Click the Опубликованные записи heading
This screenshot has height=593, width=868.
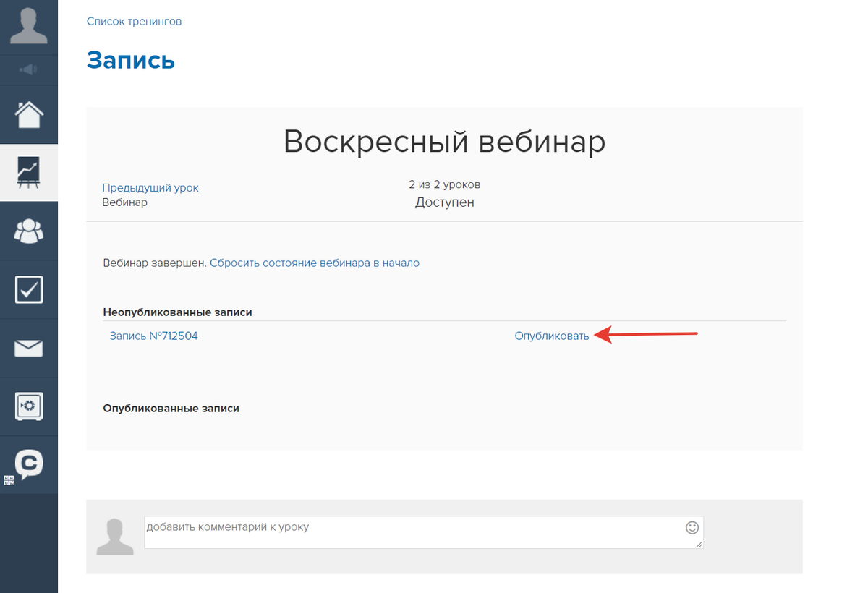click(x=171, y=409)
